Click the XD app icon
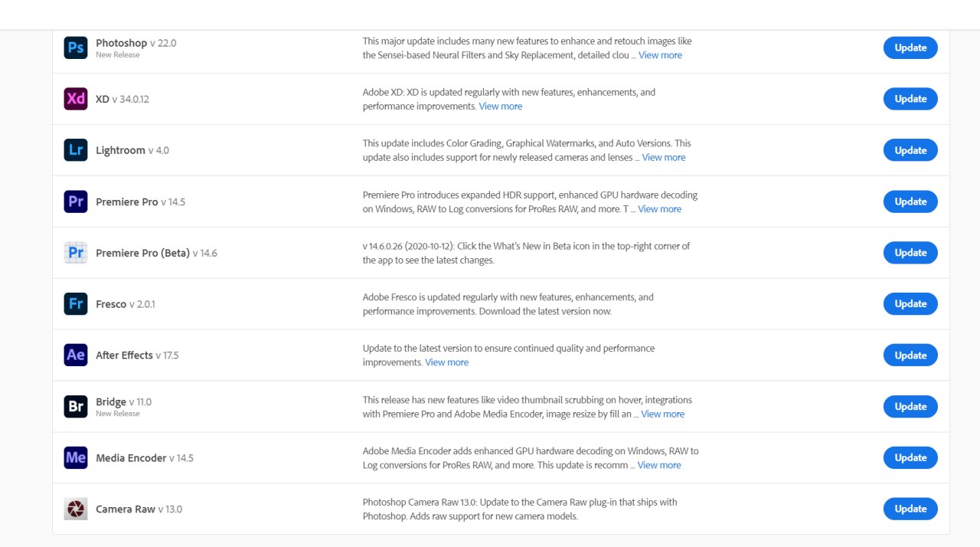 76,99
